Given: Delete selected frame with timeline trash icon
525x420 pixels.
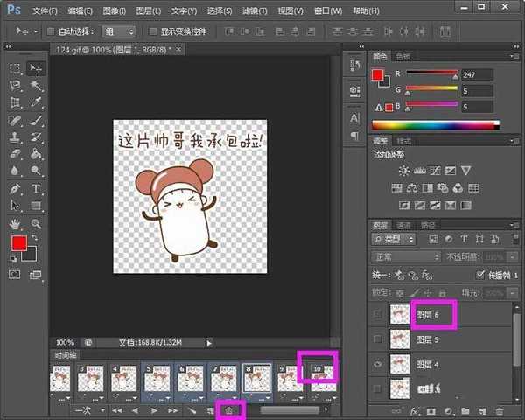Looking at the screenshot, I should pyautogui.click(x=229, y=409).
